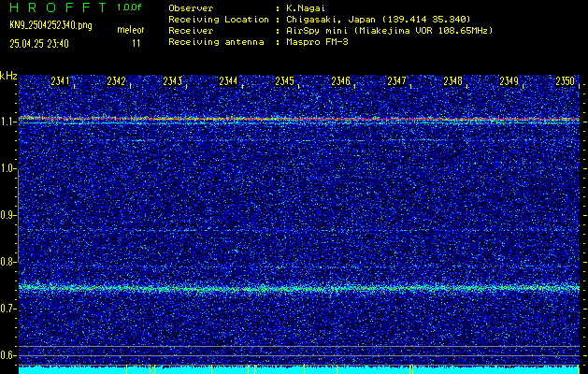
Task: Click the 2344 time marker
Action: (228, 81)
